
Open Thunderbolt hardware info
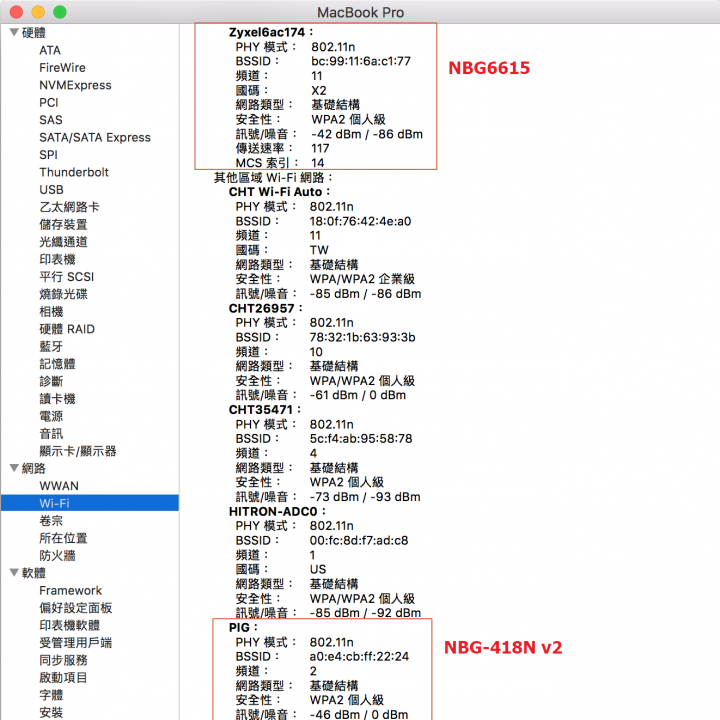[x=74, y=172]
